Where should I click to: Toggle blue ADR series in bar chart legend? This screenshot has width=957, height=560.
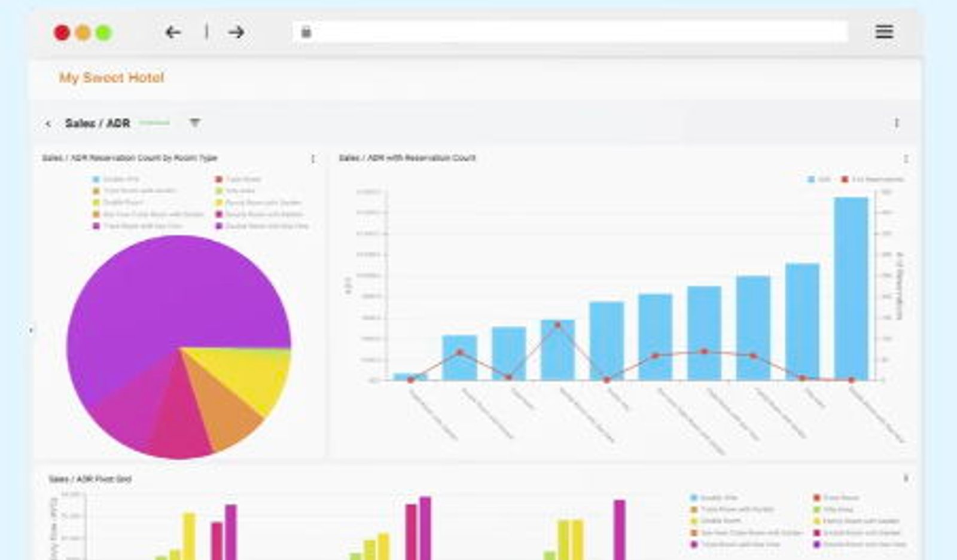819,179
